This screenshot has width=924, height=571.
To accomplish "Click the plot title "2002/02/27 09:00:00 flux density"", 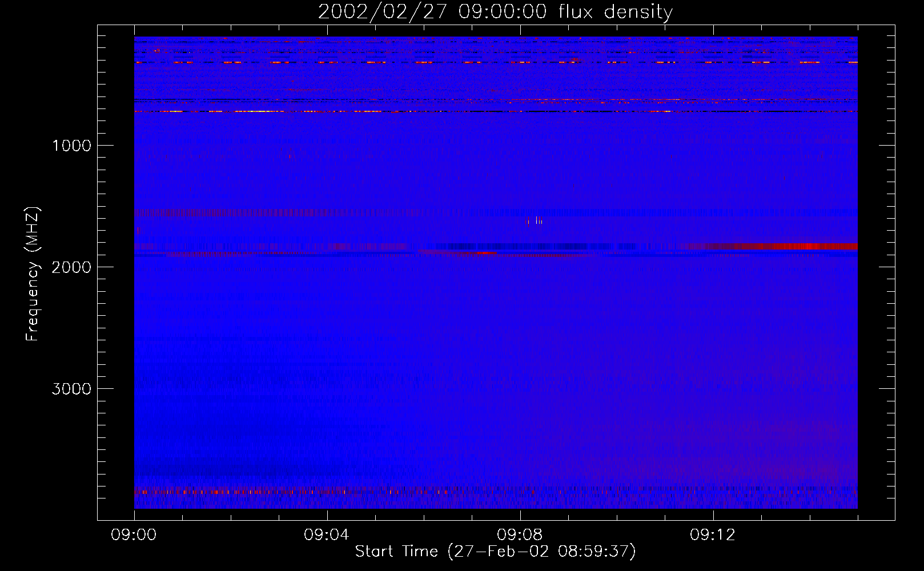I will (x=495, y=11).
